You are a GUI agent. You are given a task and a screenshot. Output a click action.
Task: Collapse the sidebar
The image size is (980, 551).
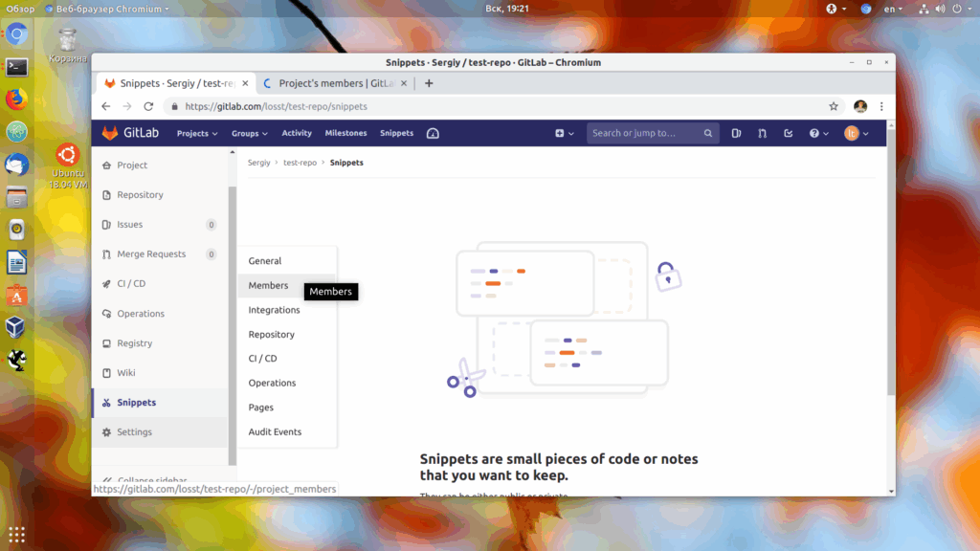point(145,480)
